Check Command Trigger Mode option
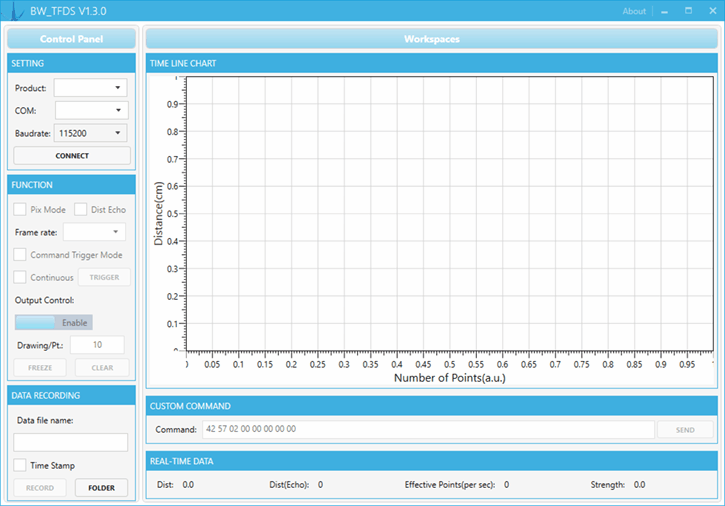This screenshot has width=725, height=506. point(20,255)
